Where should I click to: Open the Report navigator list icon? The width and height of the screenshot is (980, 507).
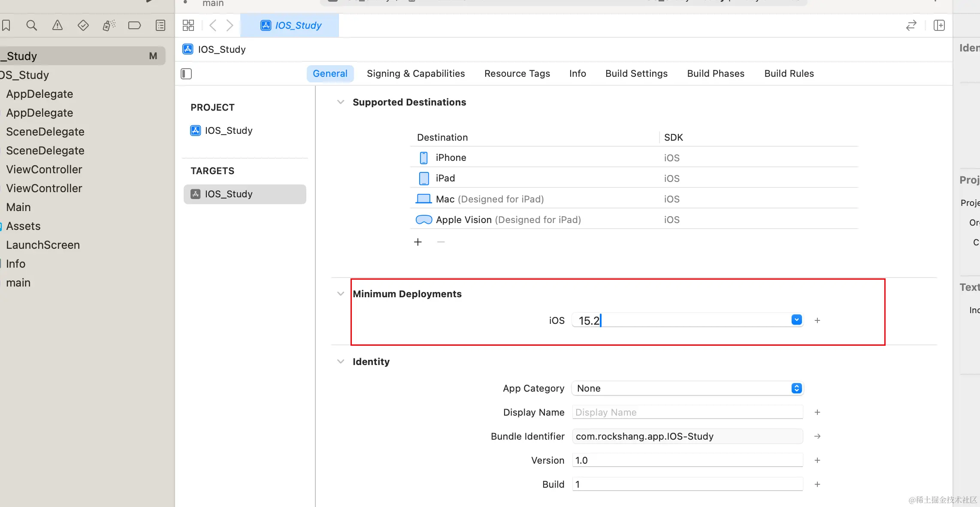coord(160,26)
